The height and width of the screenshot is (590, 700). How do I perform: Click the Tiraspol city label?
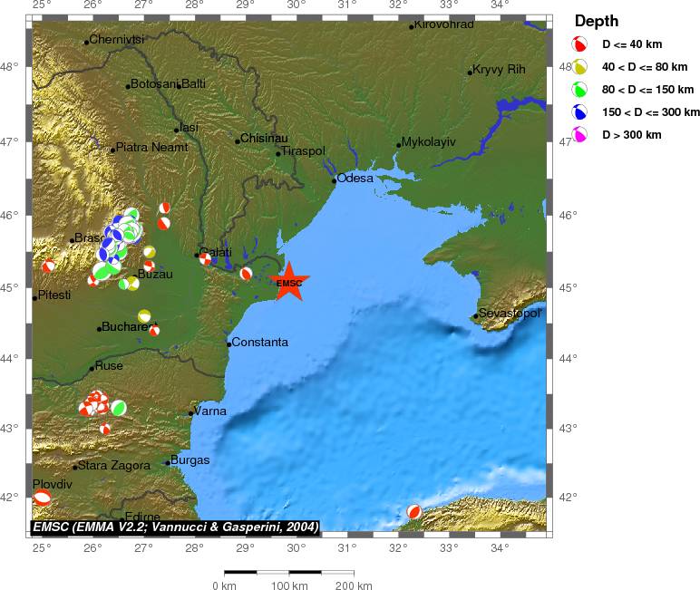[x=303, y=150]
